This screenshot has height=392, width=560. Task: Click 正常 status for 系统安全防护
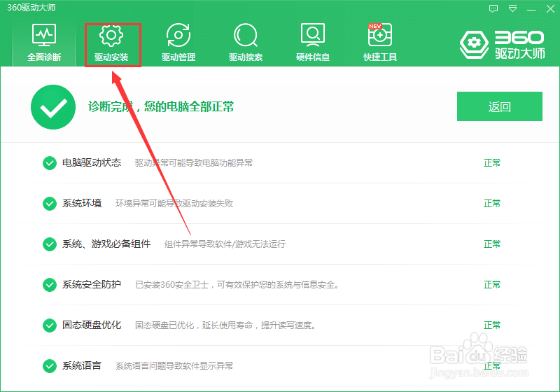[x=492, y=284]
